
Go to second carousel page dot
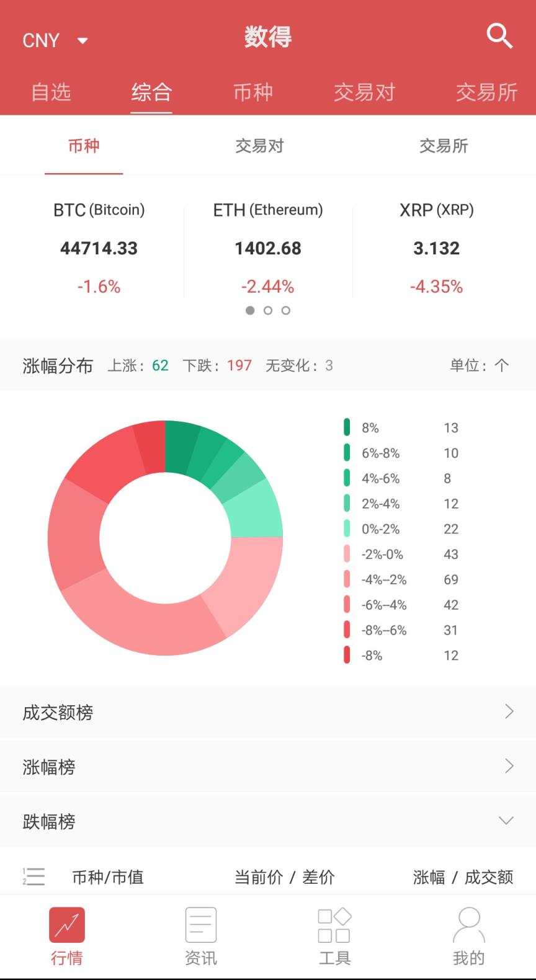click(268, 310)
